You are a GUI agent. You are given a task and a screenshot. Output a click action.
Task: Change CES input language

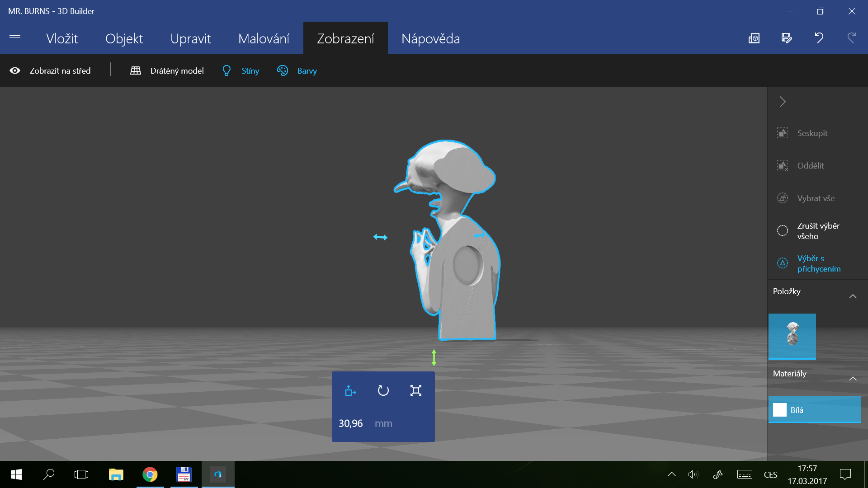click(x=771, y=474)
